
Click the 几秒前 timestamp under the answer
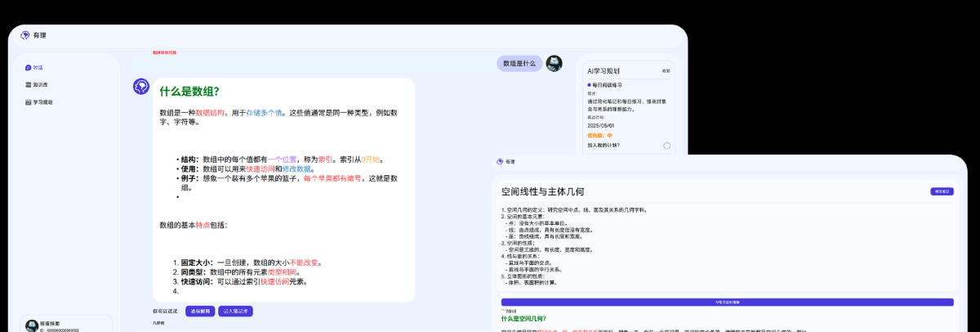158,324
